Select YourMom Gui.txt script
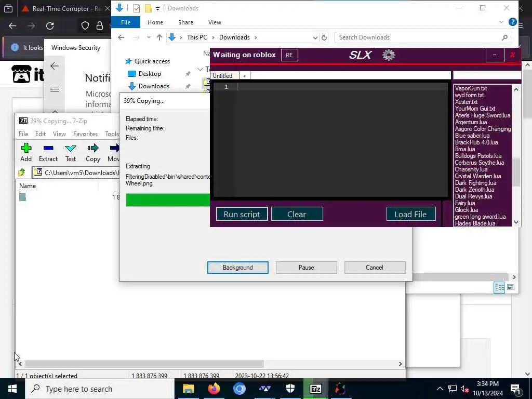Image resolution: width=532 pixels, height=399 pixels. coord(475,109)
